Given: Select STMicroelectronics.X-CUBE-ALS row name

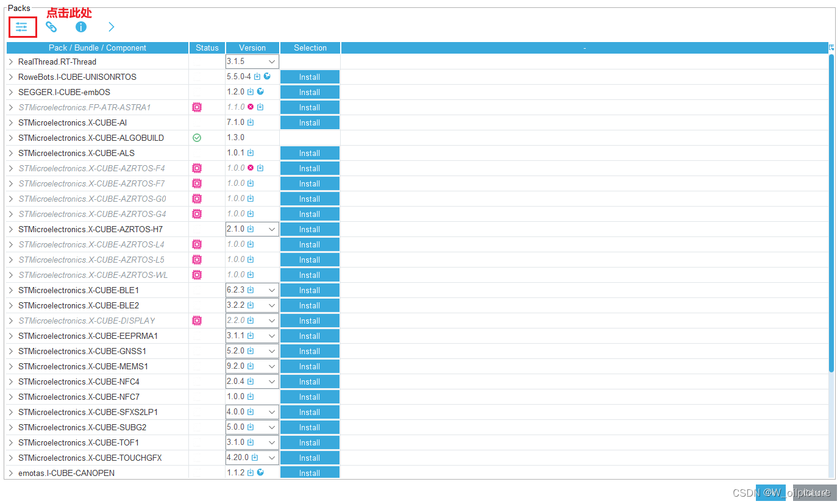Looking at the screenshot, I should 76,153.
